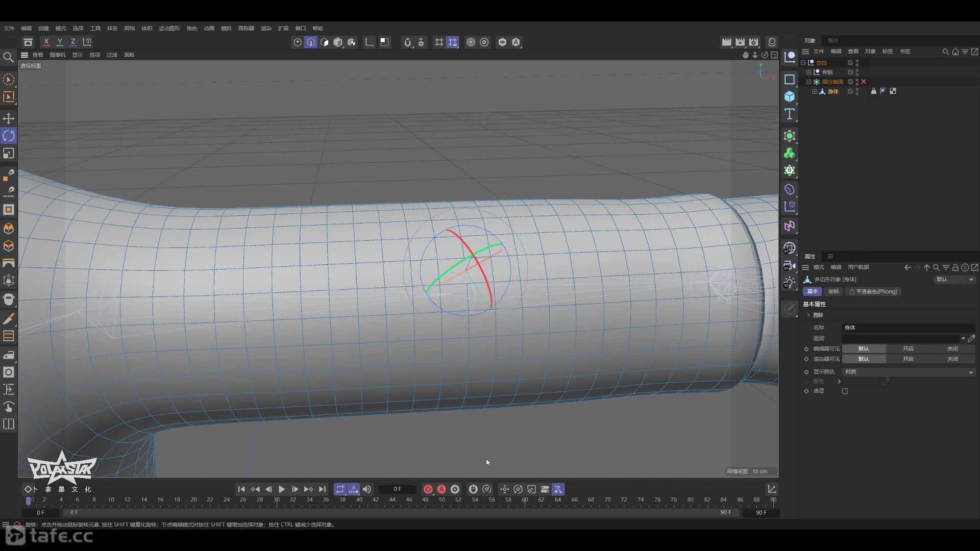Expand the 骨骼 object in tree
This screenshot has height=551, width=980.
809,72
